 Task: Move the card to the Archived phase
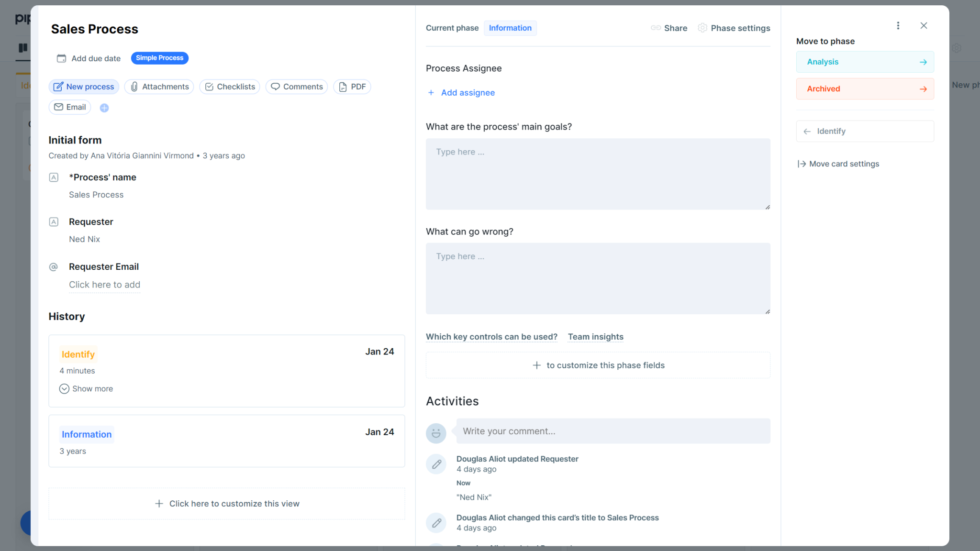pyautogui.click(x=864, y=88)
